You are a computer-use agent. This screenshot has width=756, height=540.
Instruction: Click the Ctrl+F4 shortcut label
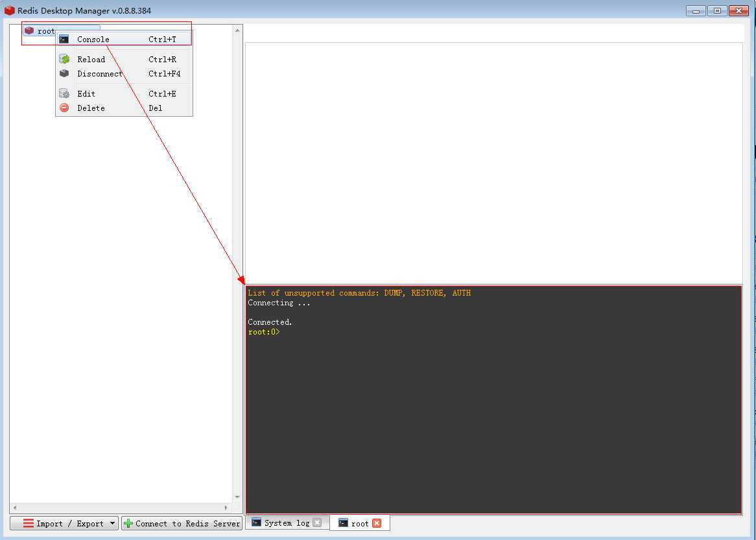pyautogui.click(x=165, y=74)
